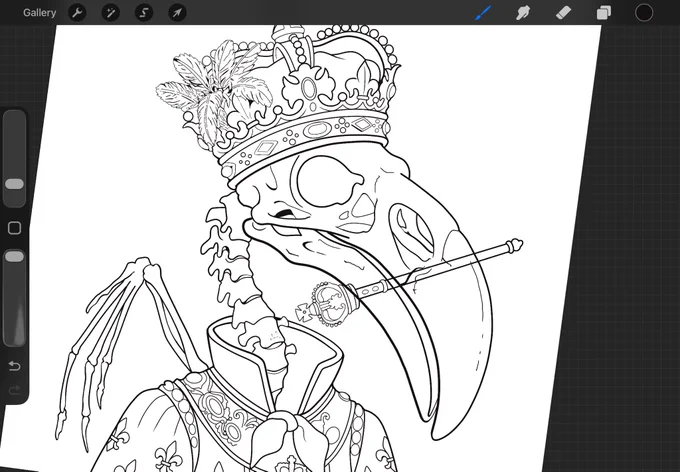Select the Smudge tool
Image resolution: width=680 pixels, height=472 pixels.
click(523, 13)
